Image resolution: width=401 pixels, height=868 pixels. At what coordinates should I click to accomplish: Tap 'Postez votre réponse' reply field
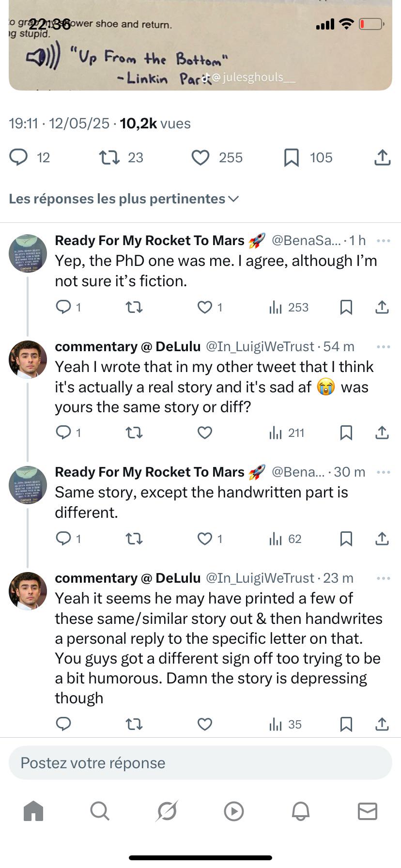200,763
